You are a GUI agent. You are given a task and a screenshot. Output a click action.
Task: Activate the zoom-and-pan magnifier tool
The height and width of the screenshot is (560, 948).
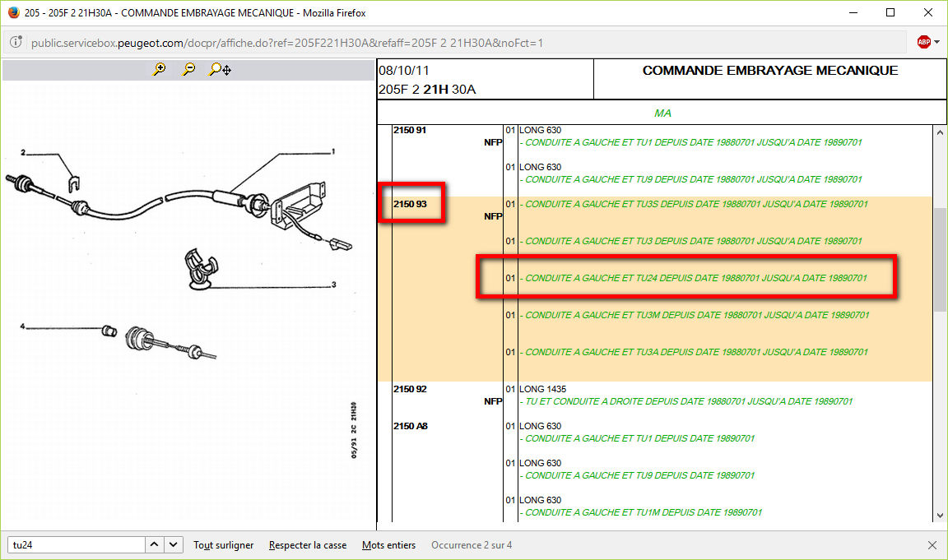220,69
